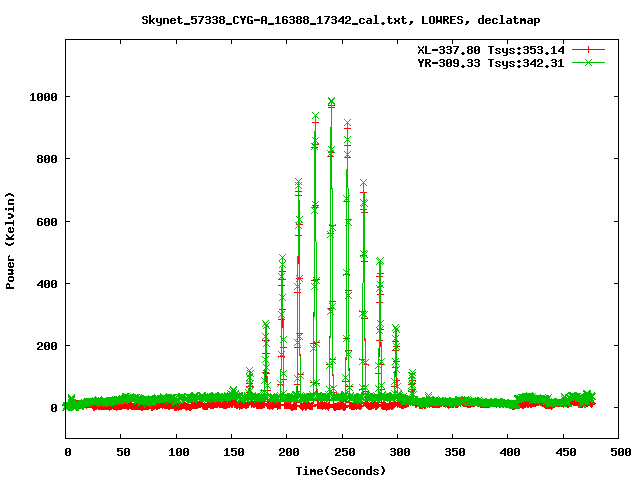Image resolution: width=640 pixels, height=480 pixels.
Task: Select the 'XL-337.80 Tsys:353.14' legend label
Action: [491, 50]
